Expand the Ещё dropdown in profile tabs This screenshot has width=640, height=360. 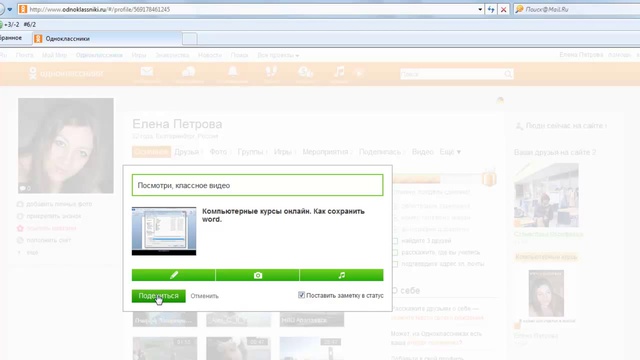click(x=450, y=152)
